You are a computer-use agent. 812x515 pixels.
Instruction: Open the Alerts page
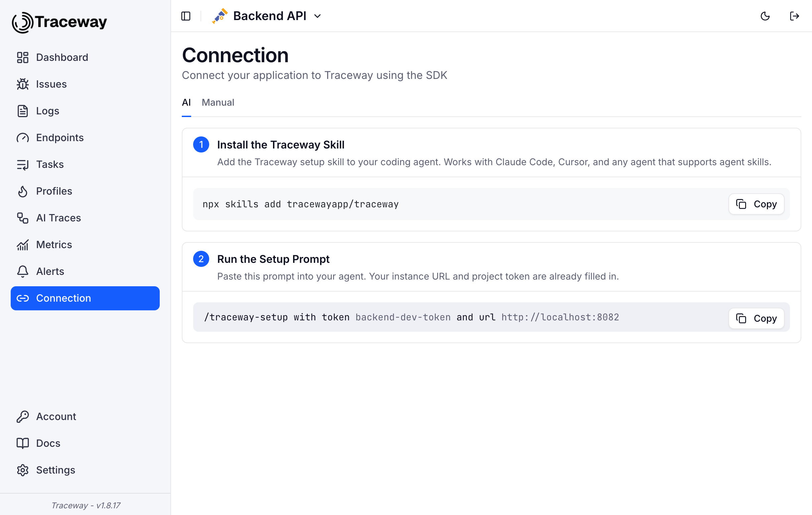click(x=85, y=271)
